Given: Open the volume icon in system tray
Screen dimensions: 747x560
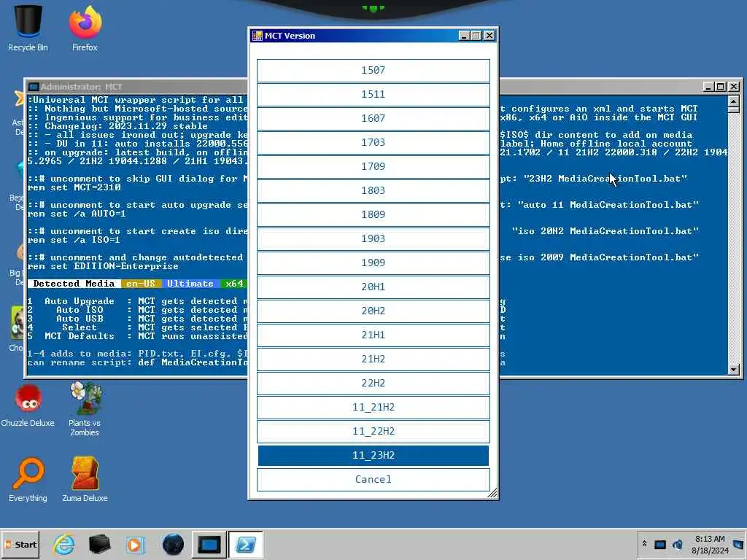Looking at the screenshot, I should tap(678, 544).
